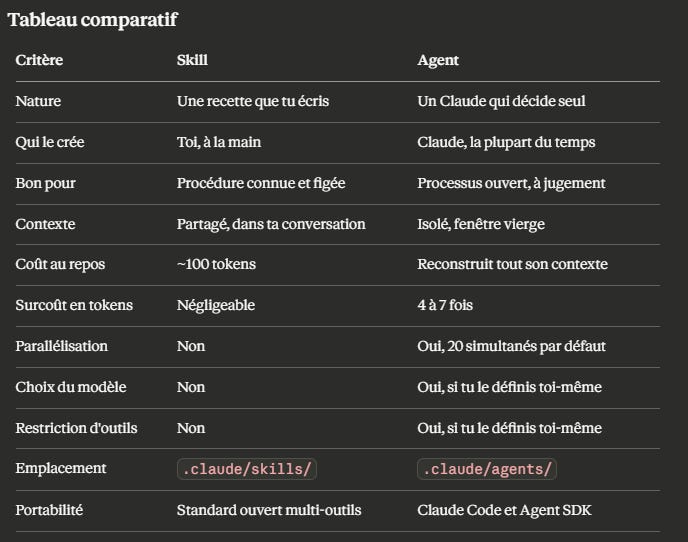Select the Skill column header

click(193, 60)
